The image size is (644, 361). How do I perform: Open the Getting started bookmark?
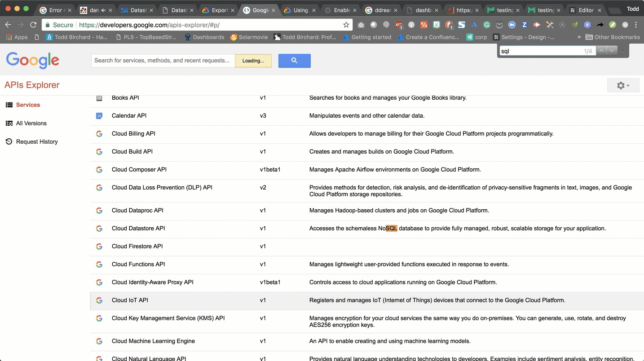367,37
